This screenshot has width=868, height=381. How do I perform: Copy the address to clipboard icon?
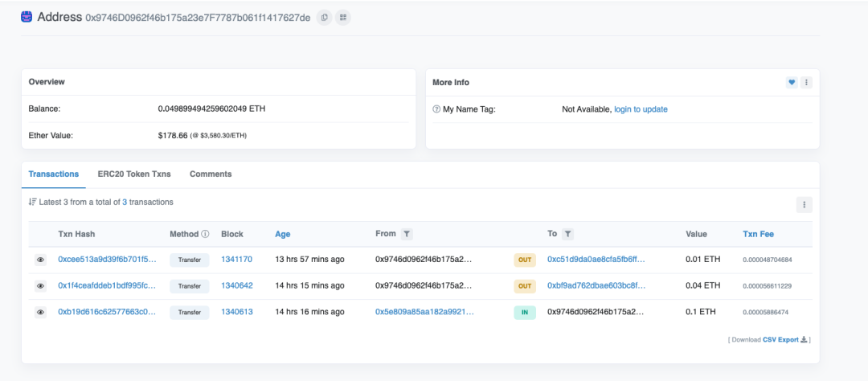[x=324, y=17]
